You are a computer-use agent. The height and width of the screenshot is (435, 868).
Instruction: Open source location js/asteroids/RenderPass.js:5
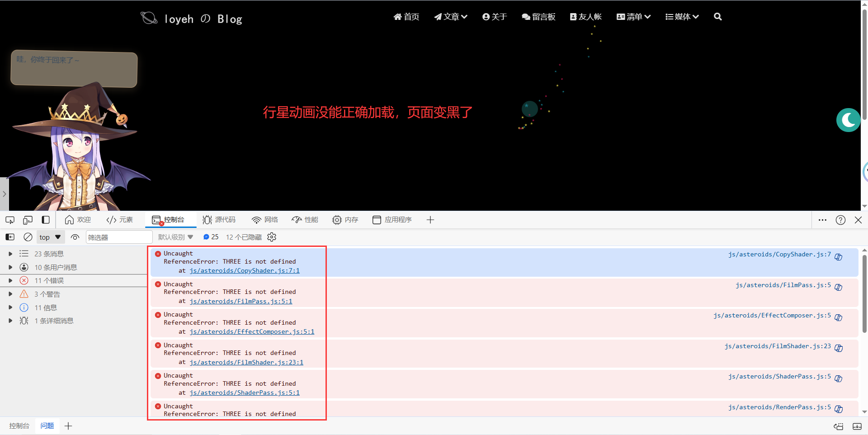[779, 407]
